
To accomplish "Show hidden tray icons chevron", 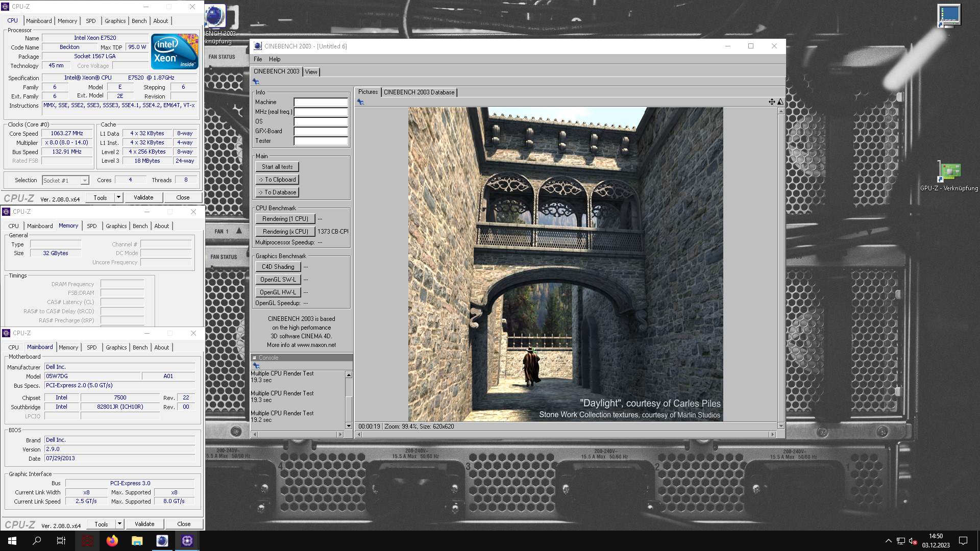I will pos(888,541).
